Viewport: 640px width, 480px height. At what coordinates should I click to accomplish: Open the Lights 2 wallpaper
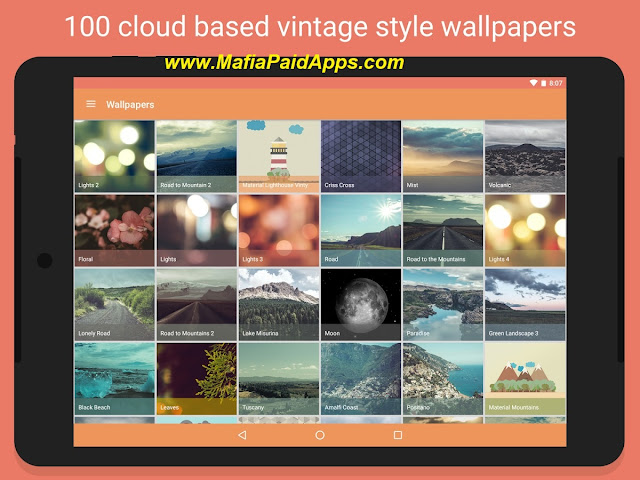point(115,156)
